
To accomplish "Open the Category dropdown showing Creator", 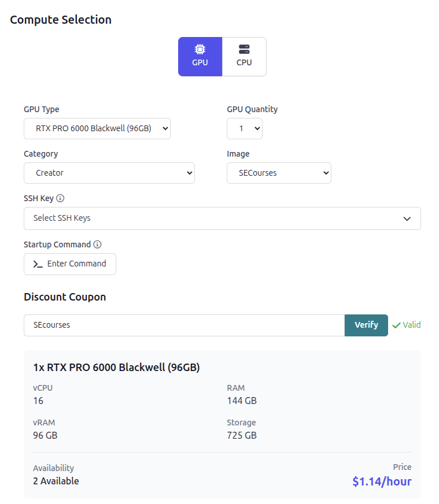I will [109, 173].
